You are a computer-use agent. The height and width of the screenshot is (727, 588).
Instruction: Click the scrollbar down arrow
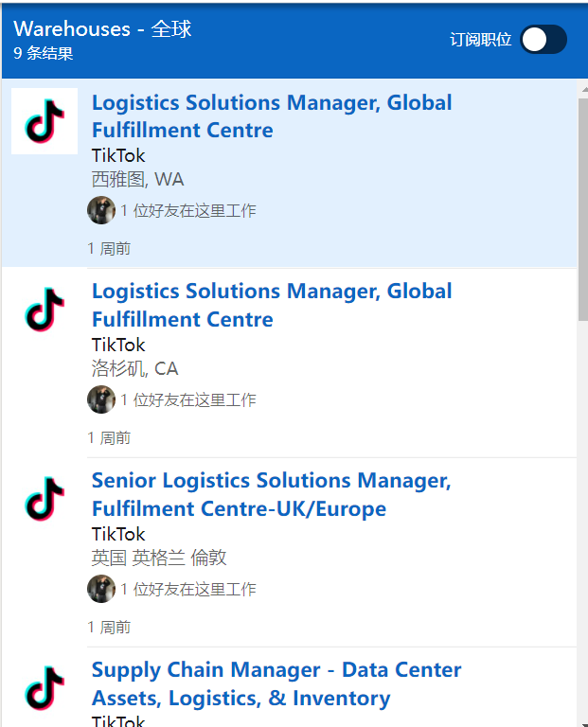coord(582,718)
